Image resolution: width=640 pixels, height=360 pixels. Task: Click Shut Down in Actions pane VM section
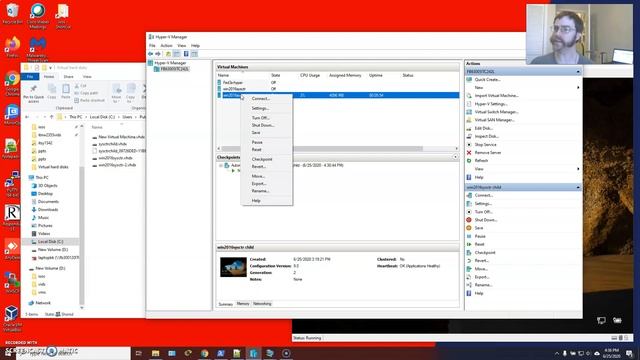point(486,220)
